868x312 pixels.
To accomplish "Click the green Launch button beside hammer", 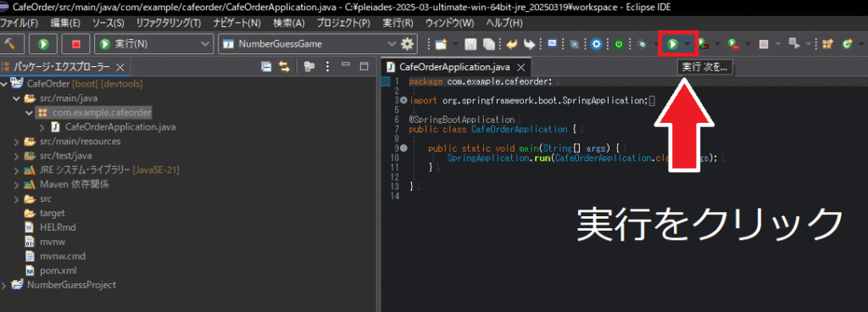I will pyautogui.click(x=43, y=44).
